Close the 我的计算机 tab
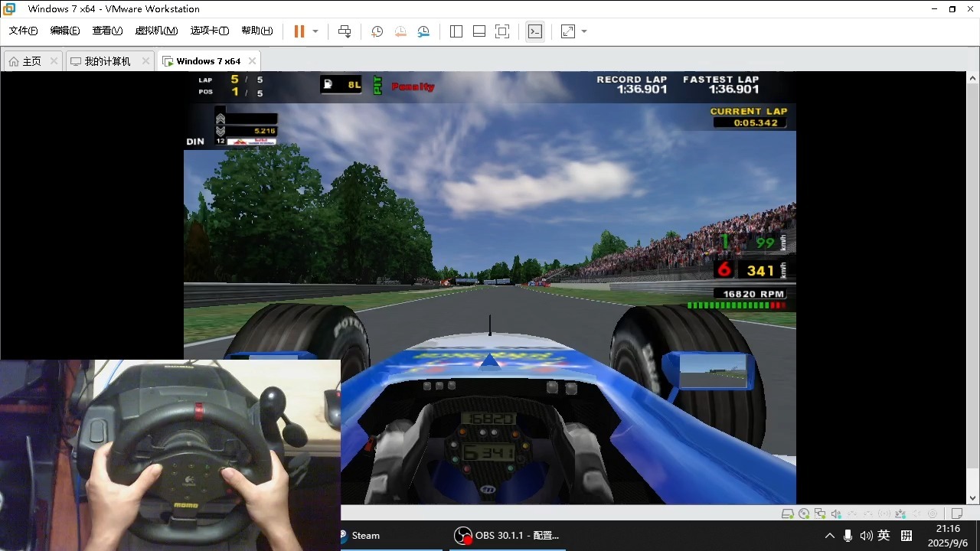Image resolution: width=980 pixels, height=551 pixels. pos(145,61)
